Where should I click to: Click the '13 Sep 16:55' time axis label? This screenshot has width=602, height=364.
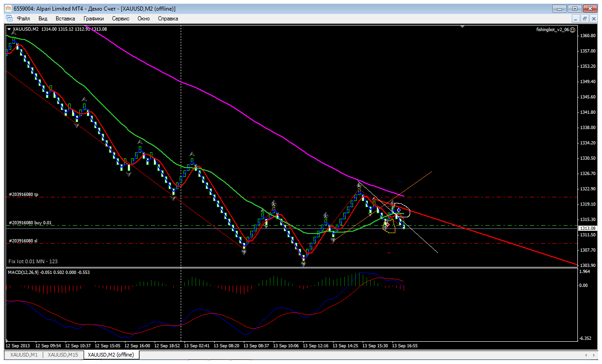[x=405, y=346]
